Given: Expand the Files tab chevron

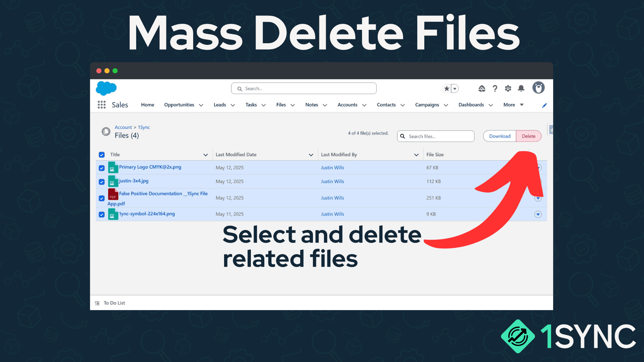Looking at the screenshot, I should (x=292, y=105).
